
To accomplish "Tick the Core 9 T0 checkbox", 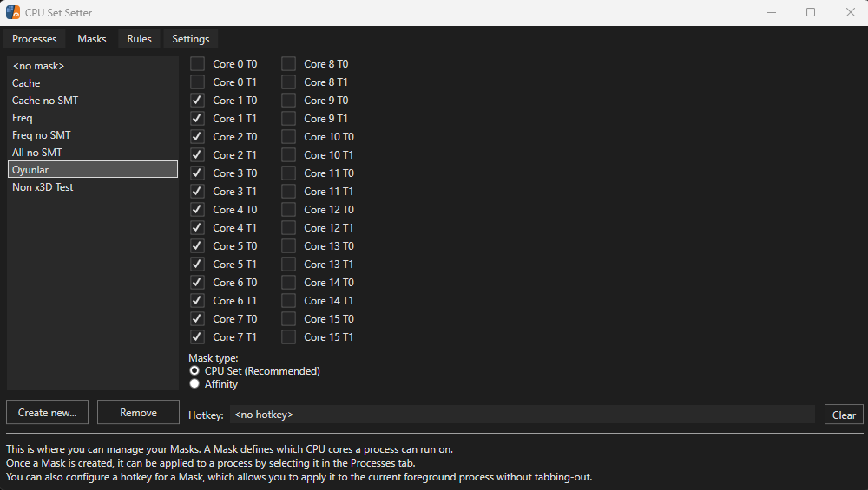I will (288, 100).
